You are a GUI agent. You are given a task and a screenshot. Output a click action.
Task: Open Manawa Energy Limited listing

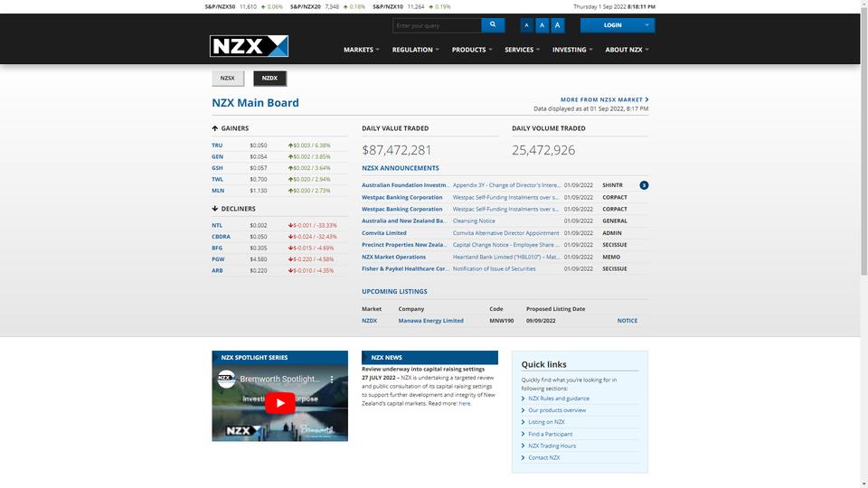pos(430,321)
